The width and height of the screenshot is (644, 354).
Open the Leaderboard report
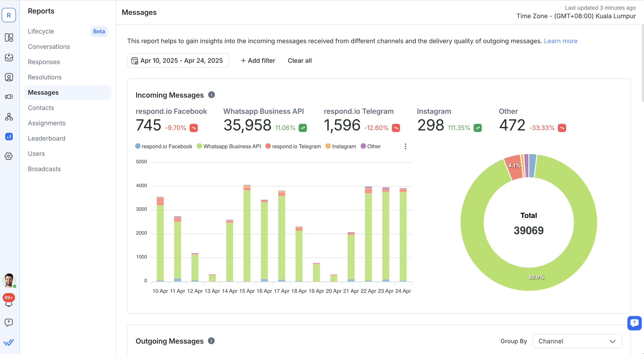46,138
